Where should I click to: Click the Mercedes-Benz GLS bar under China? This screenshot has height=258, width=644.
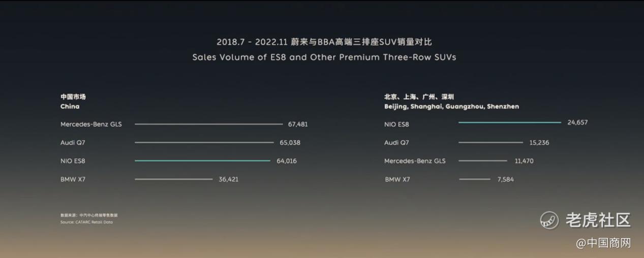[x=208, y=124]
